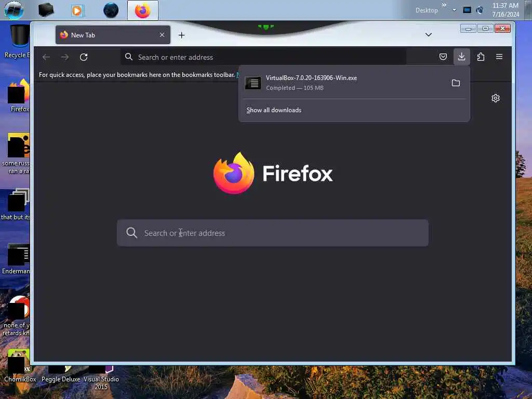This screenshot has height=399, width=532.
Task: Select the Enderman desktop icon
Action: coord(16,259)
